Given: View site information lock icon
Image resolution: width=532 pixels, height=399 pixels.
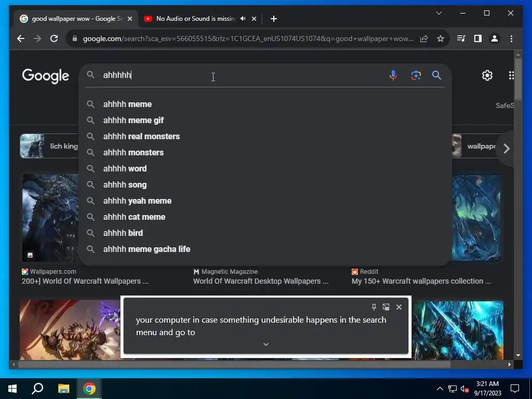Looking at the screenshot, I should point(75,38).
